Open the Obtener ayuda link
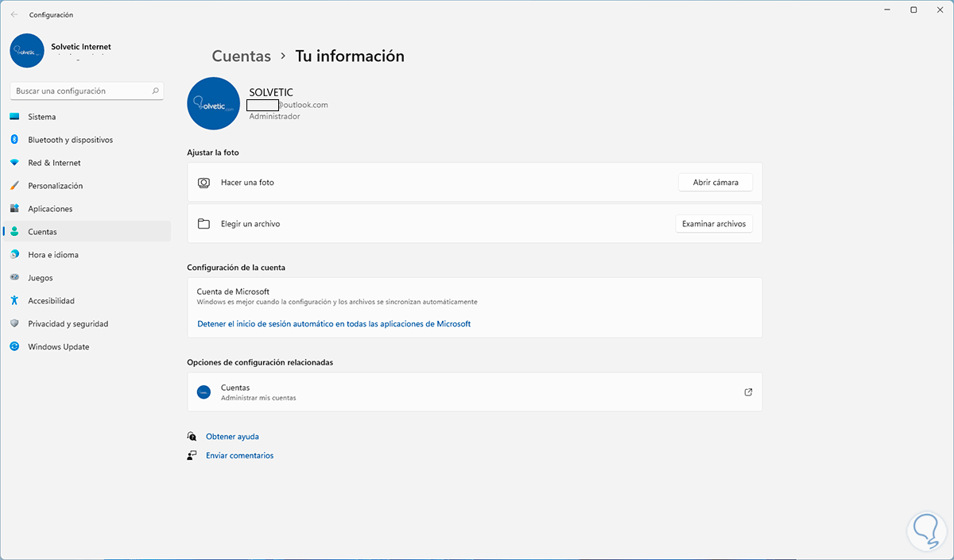 pos(232,437)
